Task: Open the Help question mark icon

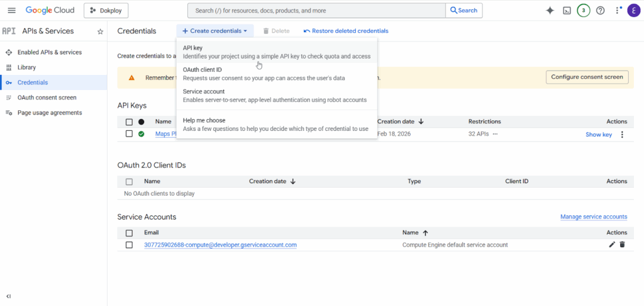Action: [600, 10]
